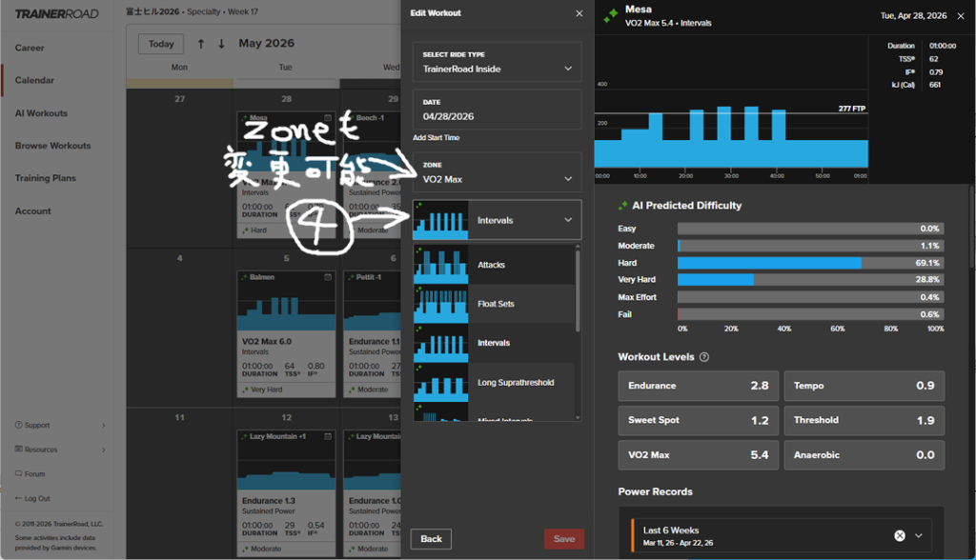
Task: Choose Attacks from the workout type list
Action: pos(494,265)
